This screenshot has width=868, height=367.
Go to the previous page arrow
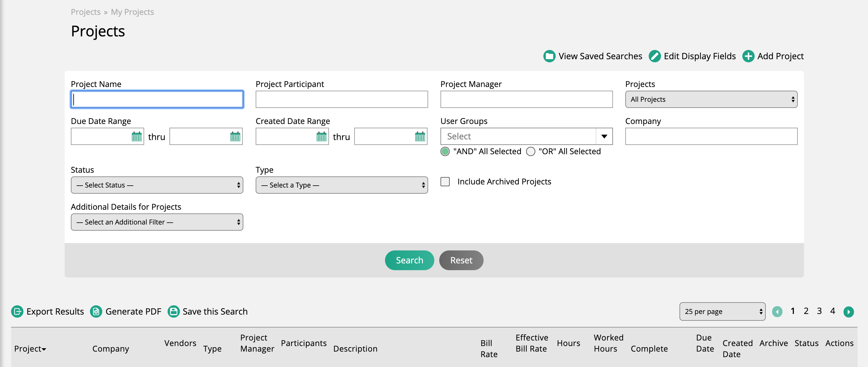[x=777, y=312]
